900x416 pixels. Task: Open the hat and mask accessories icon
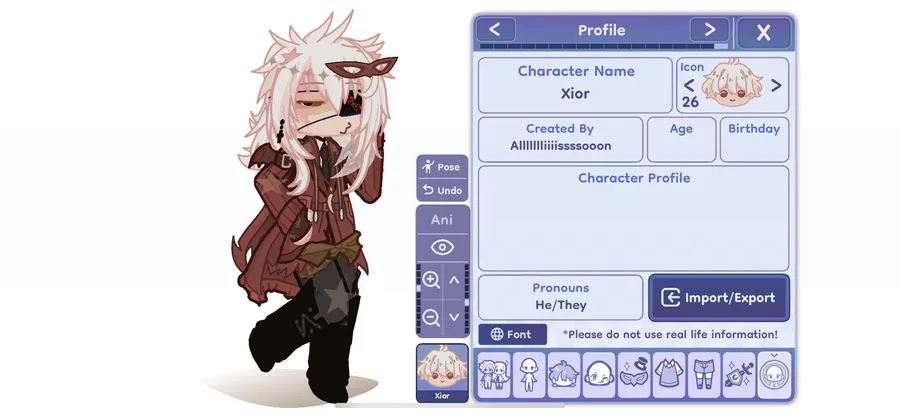(x=634, y=375)
